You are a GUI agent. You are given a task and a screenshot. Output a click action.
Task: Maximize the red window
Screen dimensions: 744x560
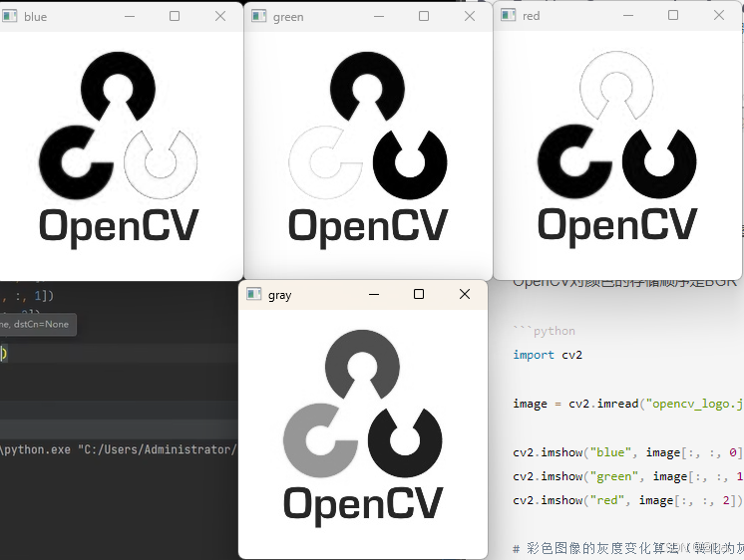[x=673, y=15]
